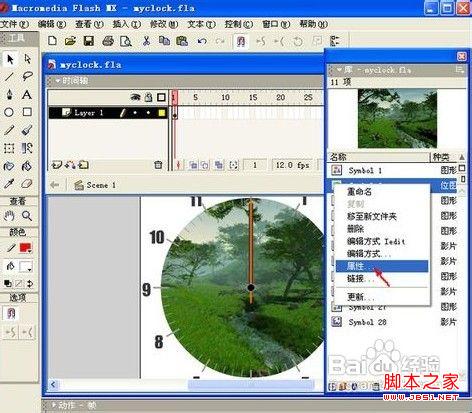Viewport: 472px width, 413px height.
Task: Select the Text tool
Action: (27, 95)
